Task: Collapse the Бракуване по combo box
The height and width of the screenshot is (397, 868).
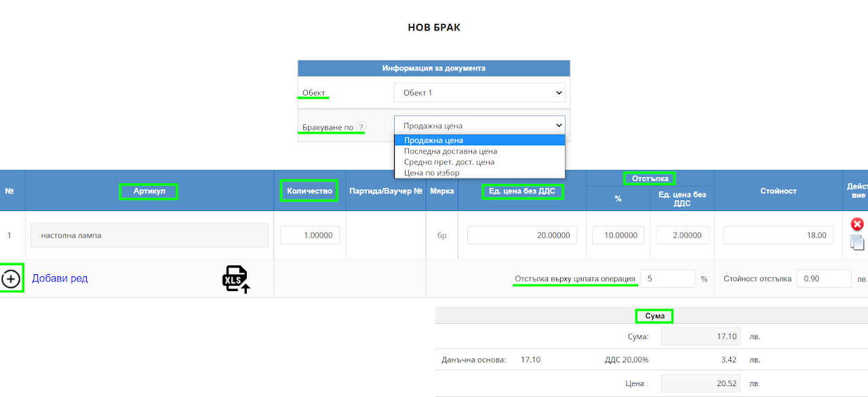Action: click(x=479, y=125)
